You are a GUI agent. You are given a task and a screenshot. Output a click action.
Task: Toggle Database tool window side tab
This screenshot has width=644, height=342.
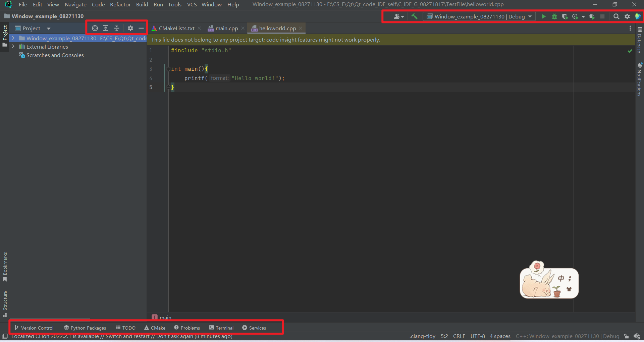[x=640, y=40]
